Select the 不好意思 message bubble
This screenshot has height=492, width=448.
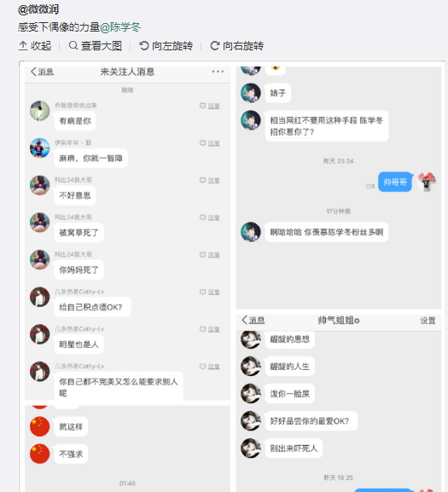click(75, 195)
